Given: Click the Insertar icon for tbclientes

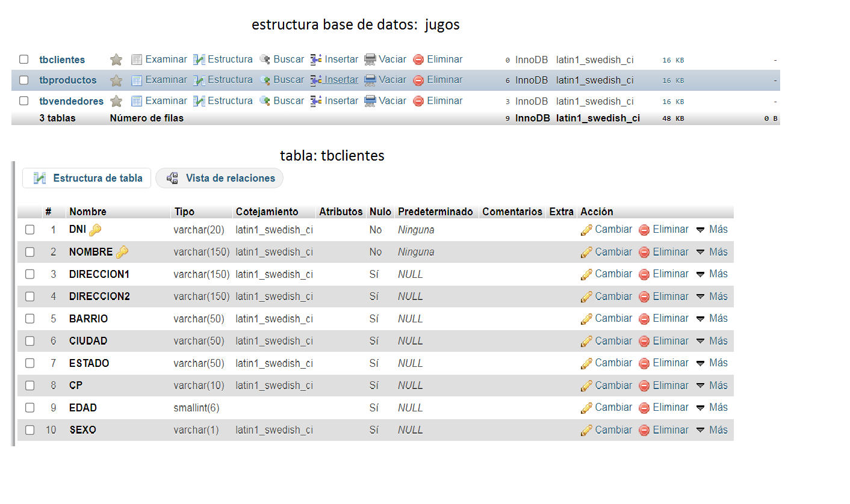Looking at the screenshot, I should coord(316,60).
